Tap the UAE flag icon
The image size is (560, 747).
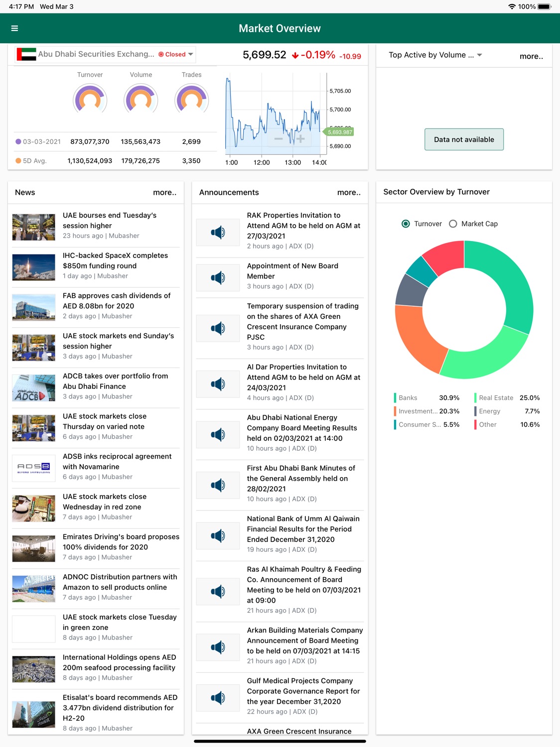26,54
